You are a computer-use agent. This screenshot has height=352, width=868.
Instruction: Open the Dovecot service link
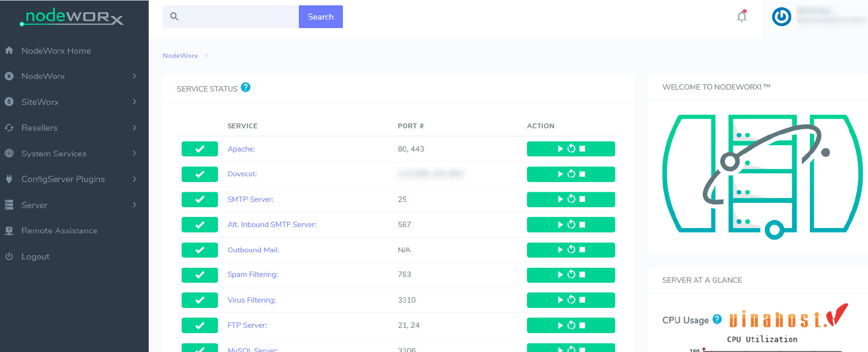[x=242, y=174]
